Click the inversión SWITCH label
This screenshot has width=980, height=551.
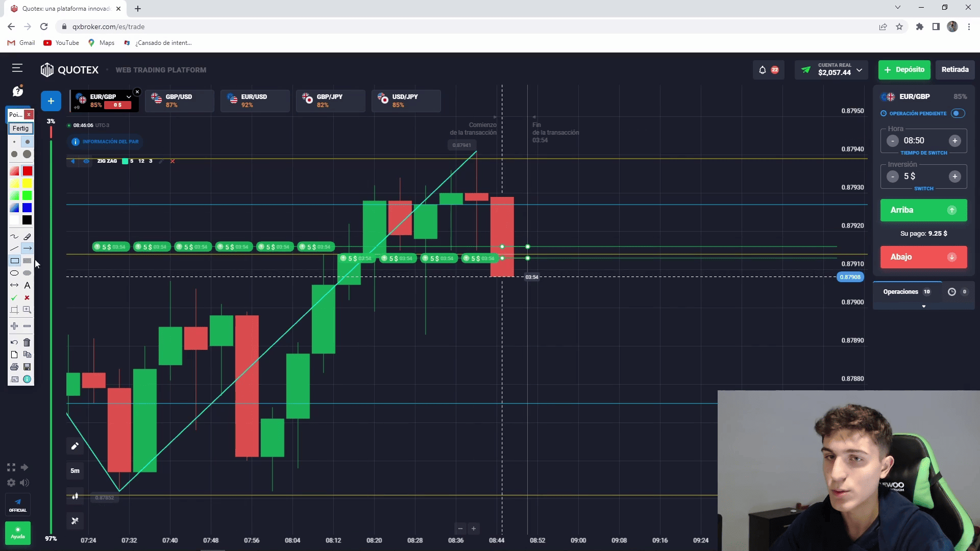pyautogui.click(x=923, y=189)
